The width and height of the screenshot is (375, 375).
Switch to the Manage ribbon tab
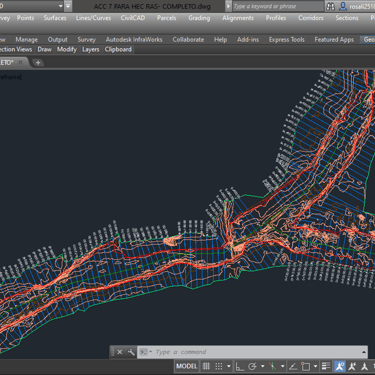[27, 40]
